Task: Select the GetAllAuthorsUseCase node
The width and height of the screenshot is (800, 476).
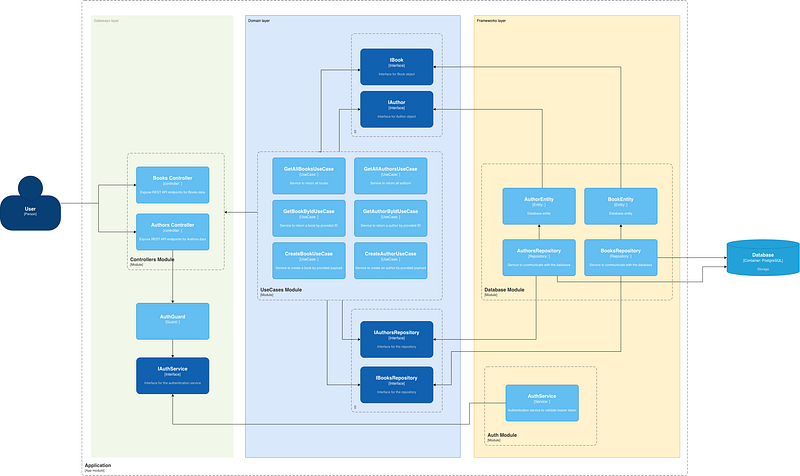Action: click(x=390, y=176)
